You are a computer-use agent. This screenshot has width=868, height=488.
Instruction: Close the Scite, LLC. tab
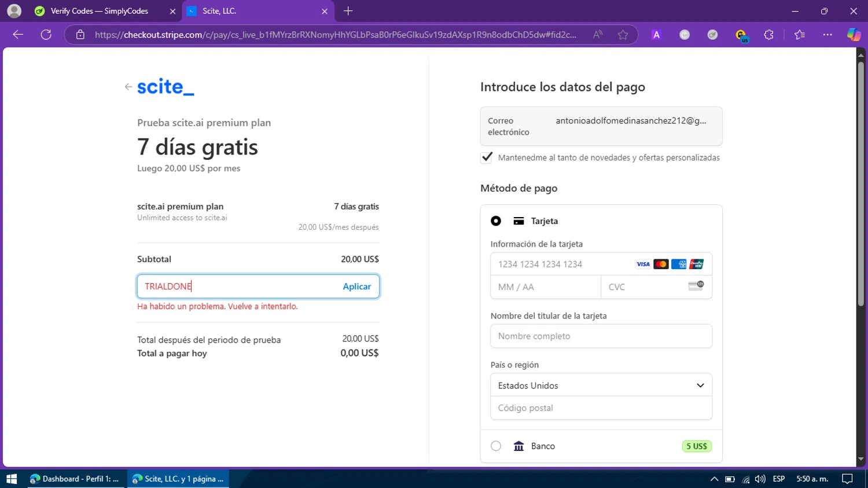point(325,11)
